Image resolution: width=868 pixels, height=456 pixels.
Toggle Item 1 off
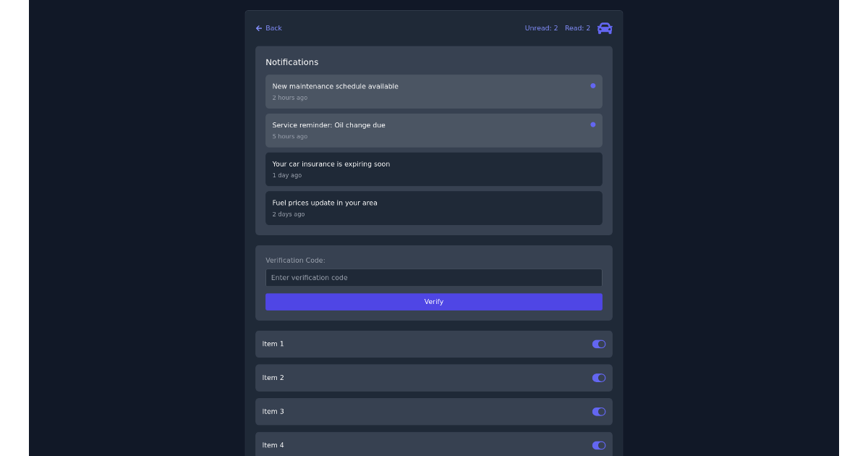[598, 344]
